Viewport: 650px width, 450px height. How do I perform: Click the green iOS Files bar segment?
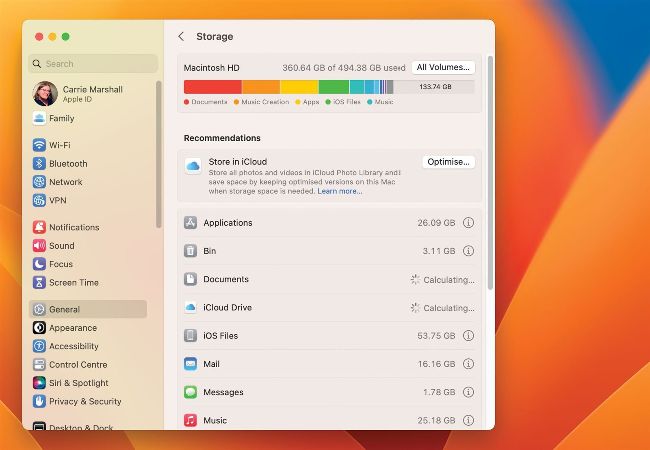pyautogui.click(x=334, y=87)
